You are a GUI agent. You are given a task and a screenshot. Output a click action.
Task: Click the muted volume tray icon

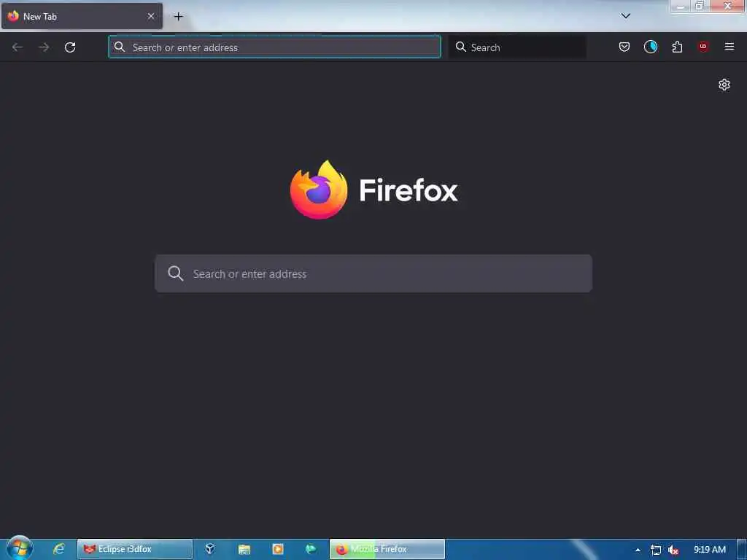(x=673, y=550)
